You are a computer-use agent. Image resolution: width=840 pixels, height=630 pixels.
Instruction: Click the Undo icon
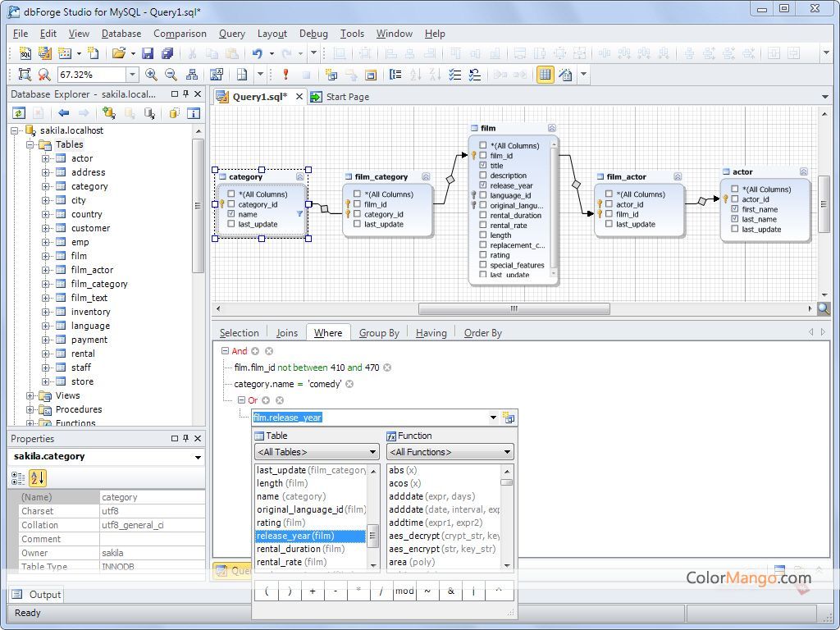point(258,53)
